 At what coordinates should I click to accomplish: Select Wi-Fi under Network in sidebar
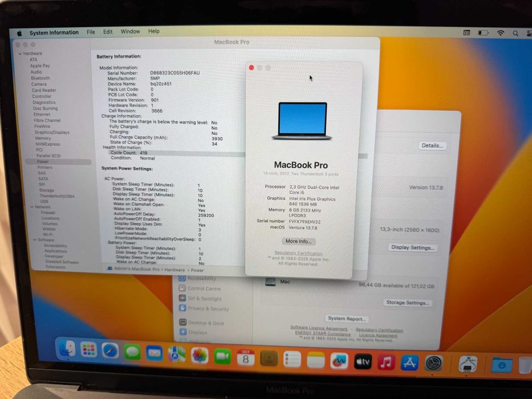[48, 234]
